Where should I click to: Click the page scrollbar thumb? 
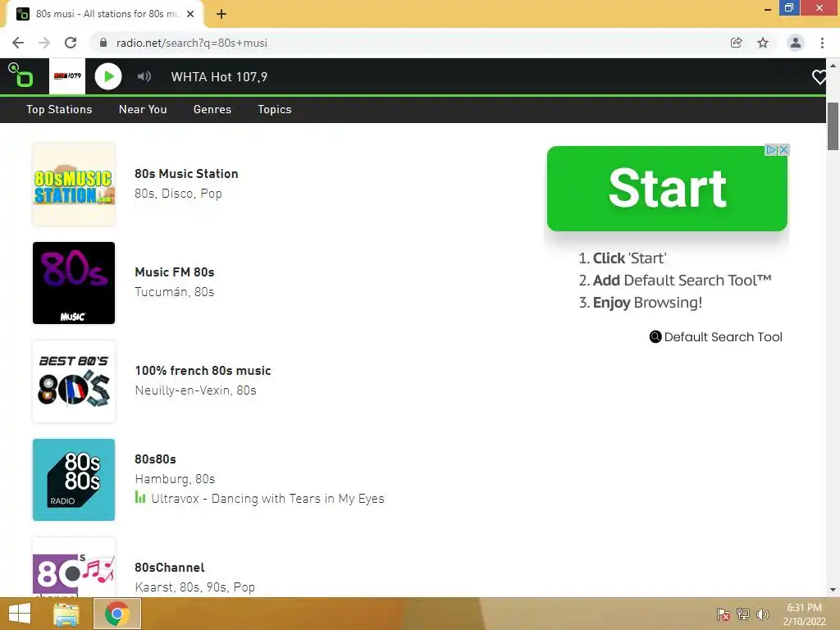point(833,126)
